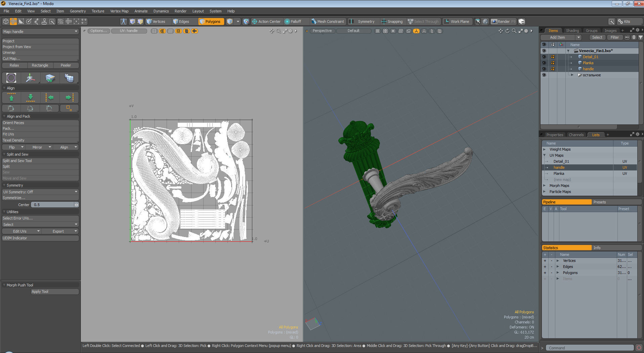Collapse the UV Maps list

click(545, 155)
